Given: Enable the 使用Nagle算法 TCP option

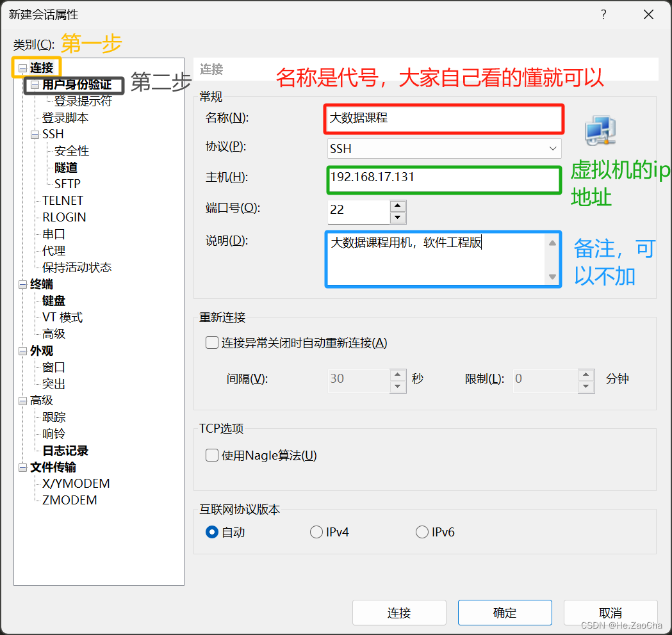Looking at the screenshot, I should [x=211, y=455].
